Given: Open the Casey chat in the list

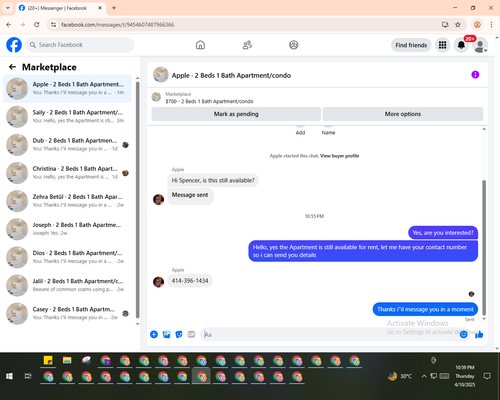Looking at the screenshot, I should click(x=67, y=314).
